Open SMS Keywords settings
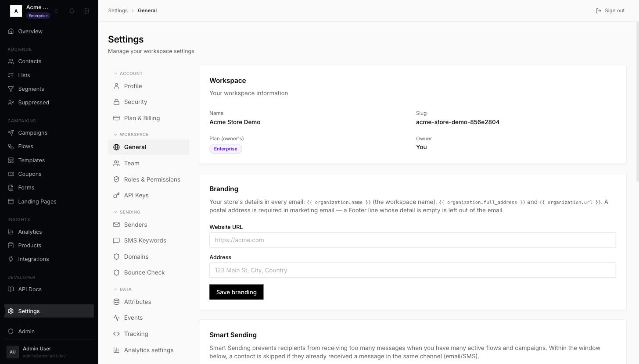639x364 pixels. tap(148, 241)
